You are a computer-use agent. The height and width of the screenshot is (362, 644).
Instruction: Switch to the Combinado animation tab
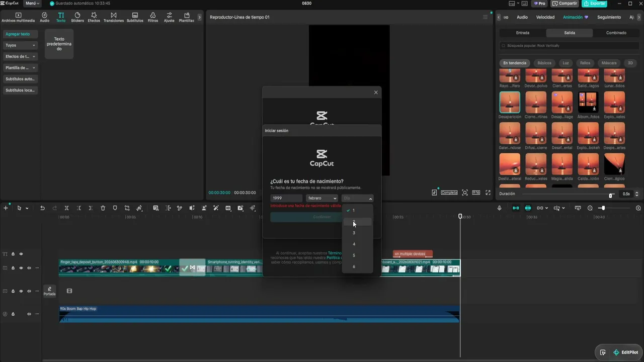click(x=616, y=33)
